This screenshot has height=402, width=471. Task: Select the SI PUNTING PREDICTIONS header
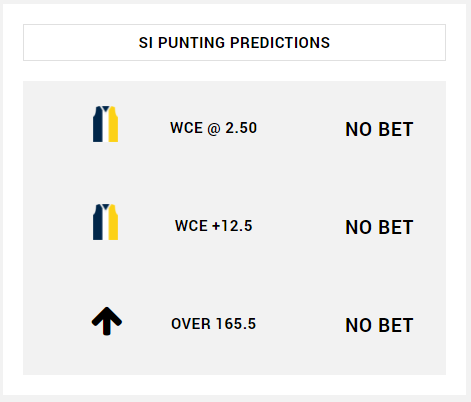[x=234, y=43]
